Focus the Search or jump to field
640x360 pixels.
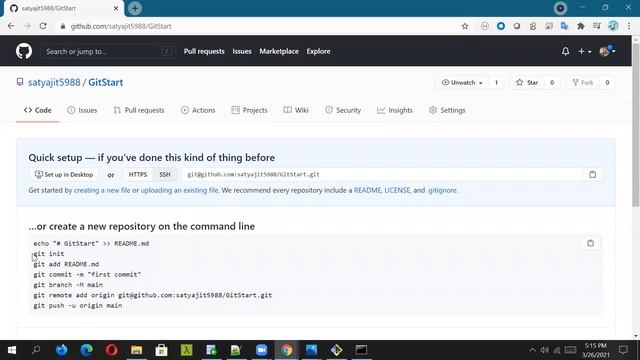(x=108, y=51)
